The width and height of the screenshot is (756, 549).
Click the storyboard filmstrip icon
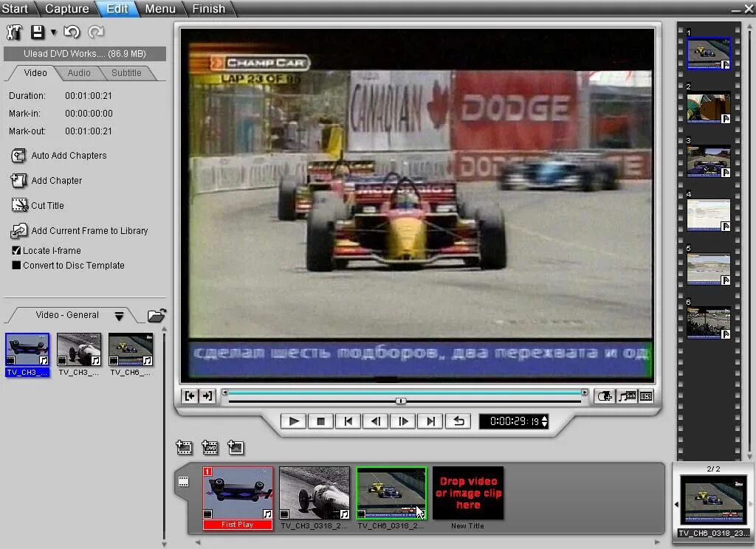coord(184,482)
